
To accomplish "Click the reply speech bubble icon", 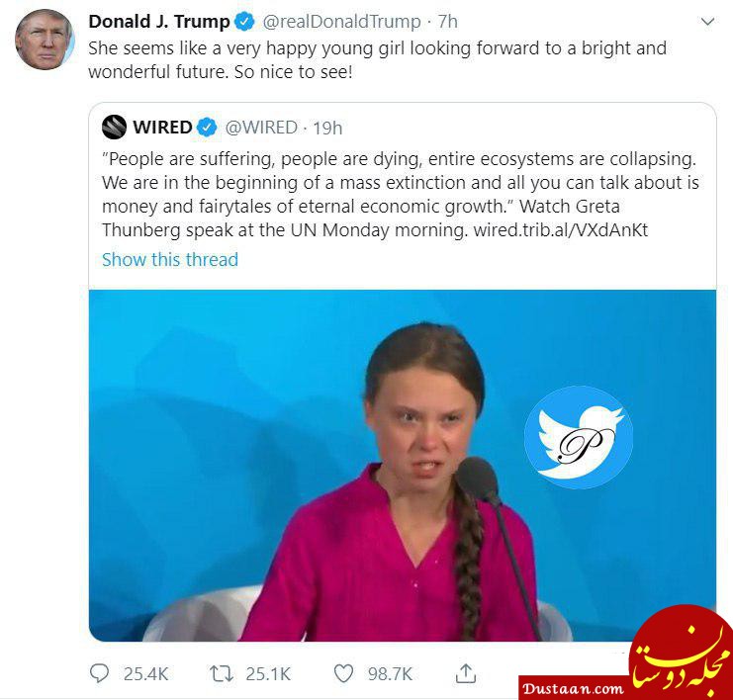I will [x=99, y=673].
